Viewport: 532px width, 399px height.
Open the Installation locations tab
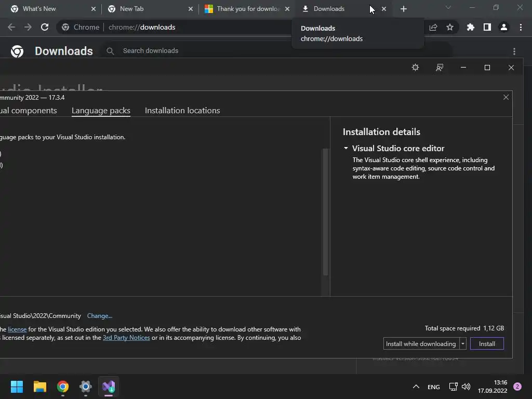(x=182, y=111)
